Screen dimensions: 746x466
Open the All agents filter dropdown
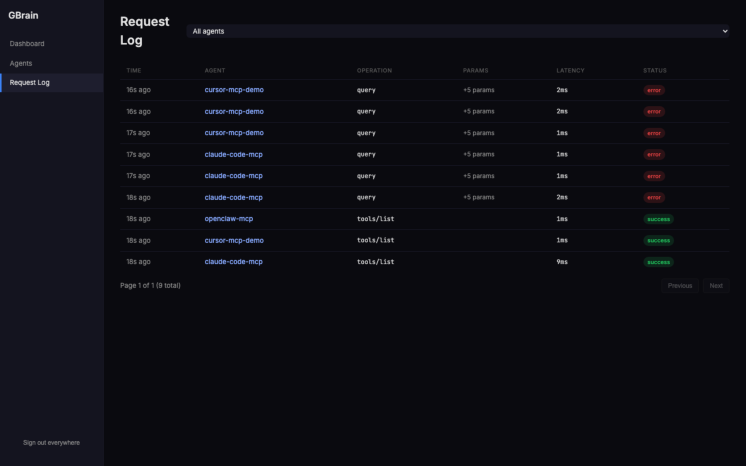(x=458, y=31)
